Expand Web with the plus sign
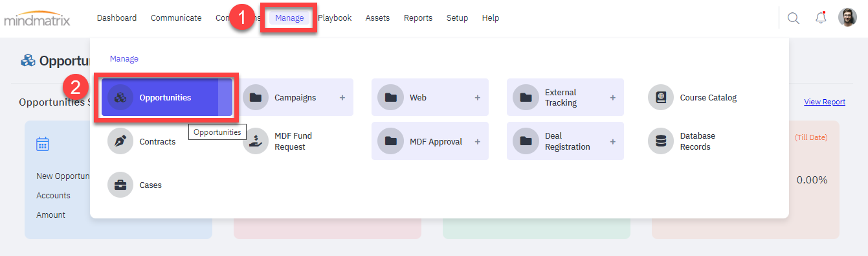Screen dimensions: 868x256 (x=478, y=98)
